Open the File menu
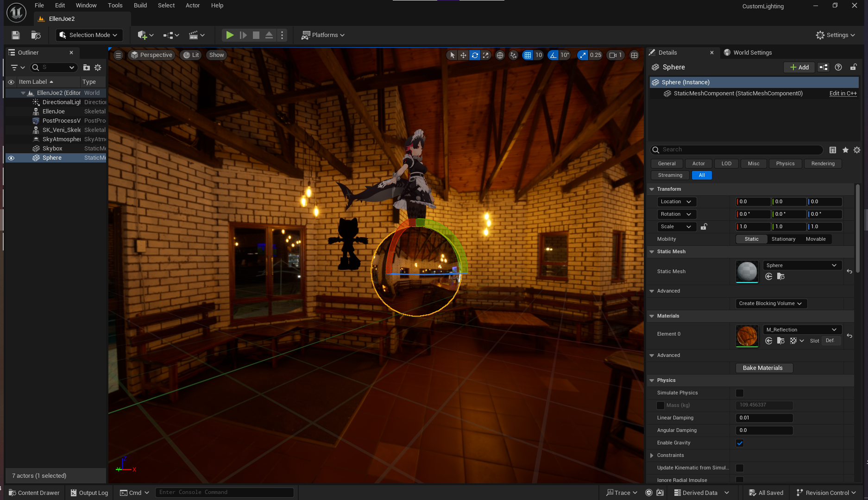Screen dimensions: 868x500 click(39, 6)
